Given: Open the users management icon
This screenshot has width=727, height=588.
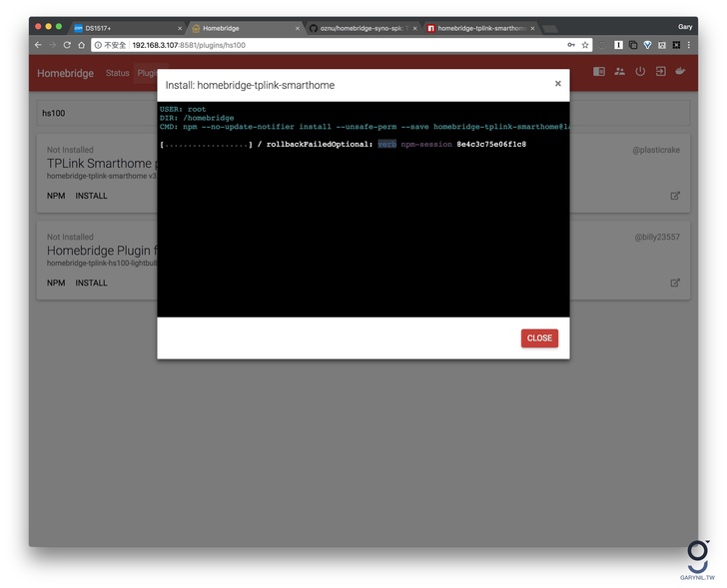Looking at the screenshot, I should 619,71.
